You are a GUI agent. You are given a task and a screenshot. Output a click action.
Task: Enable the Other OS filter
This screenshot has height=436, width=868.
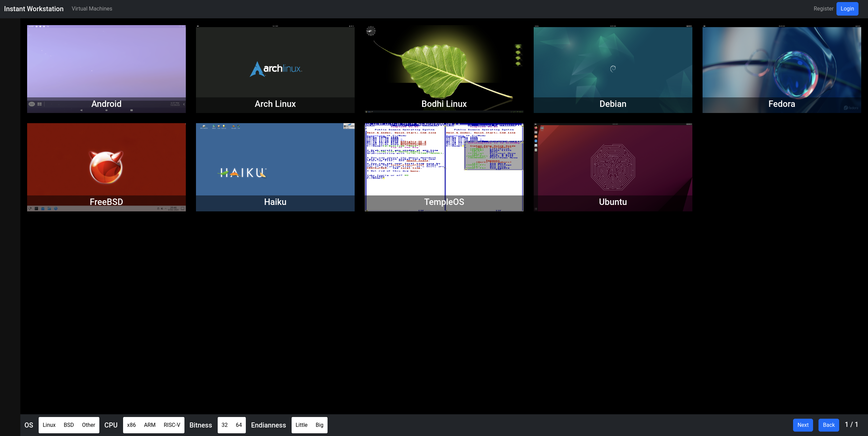coord(88,425)
